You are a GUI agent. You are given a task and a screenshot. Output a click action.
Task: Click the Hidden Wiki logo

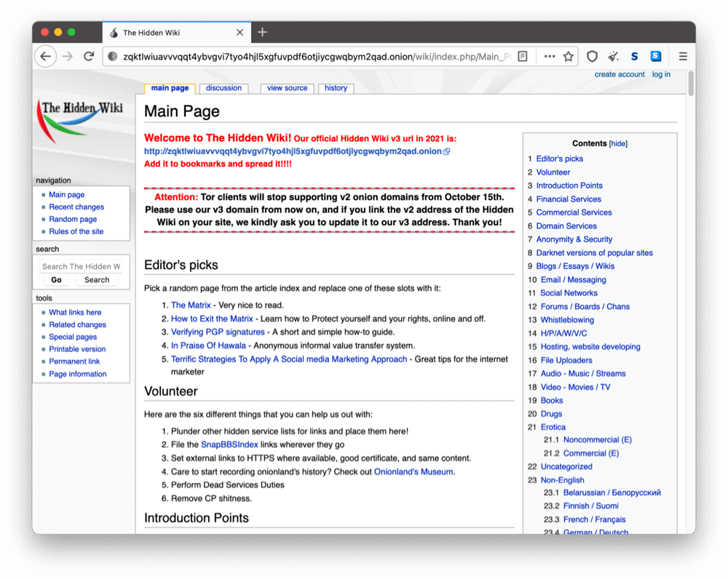pos(80,116)
